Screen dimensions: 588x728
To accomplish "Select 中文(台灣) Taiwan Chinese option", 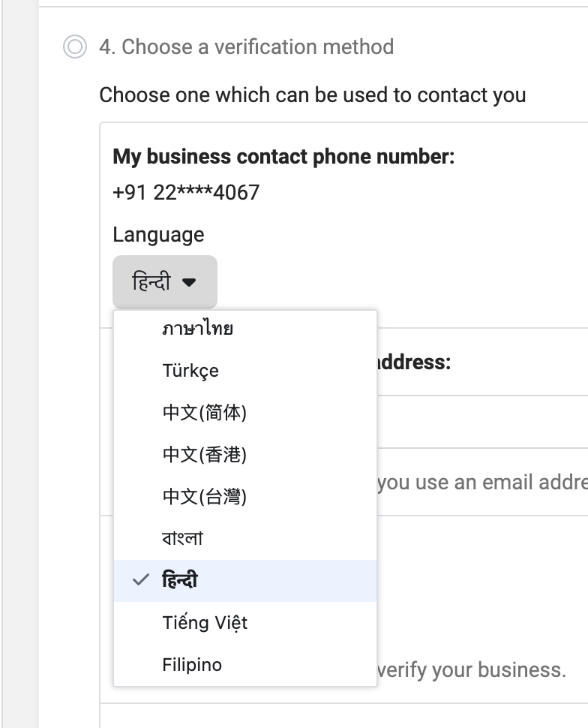I will click(204, 497).
